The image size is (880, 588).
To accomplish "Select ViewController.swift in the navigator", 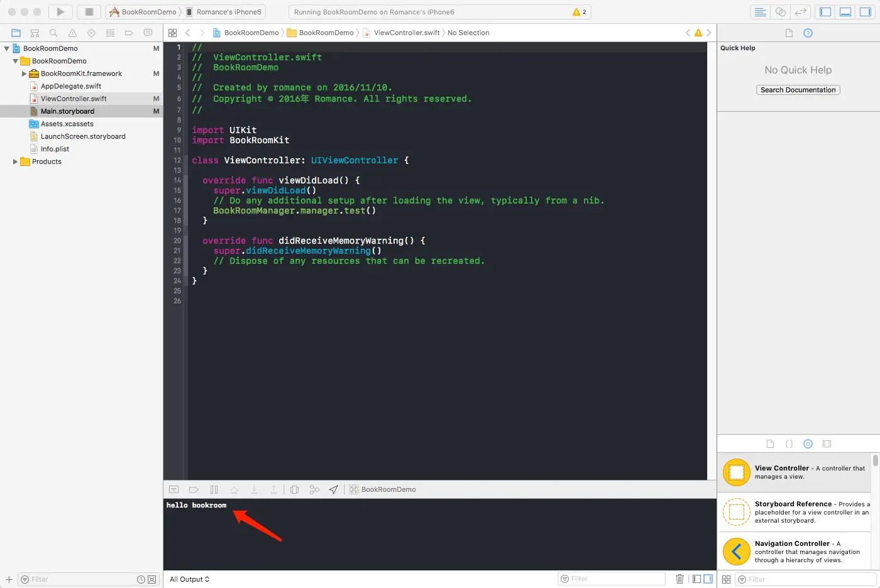I will click(74, 99).
